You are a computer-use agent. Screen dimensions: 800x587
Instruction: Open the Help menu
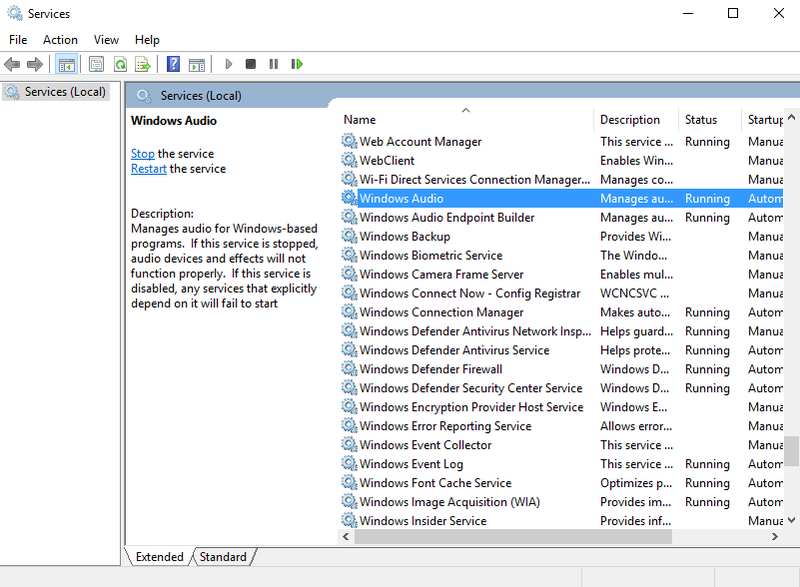(x=147, y=40)
